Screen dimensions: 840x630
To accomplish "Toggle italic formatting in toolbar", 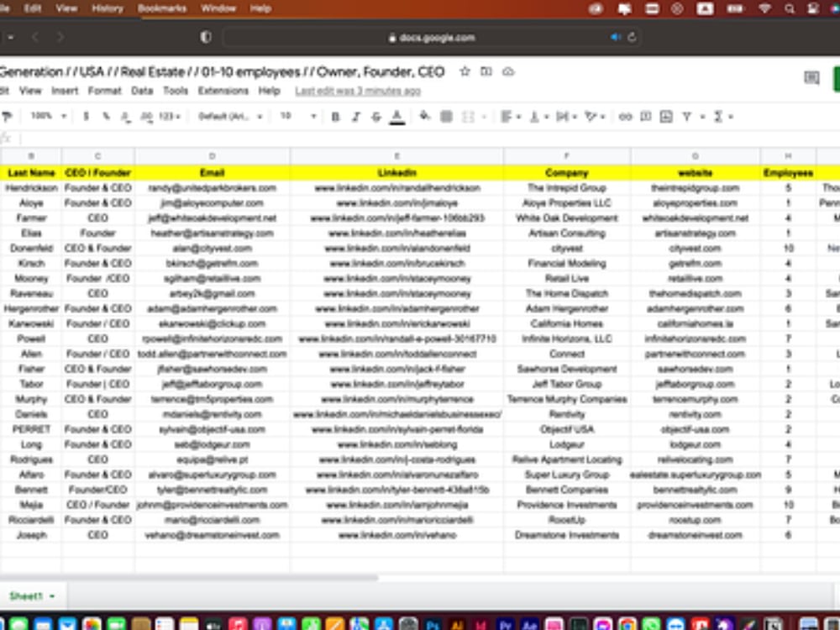I will tap(355, 116).
